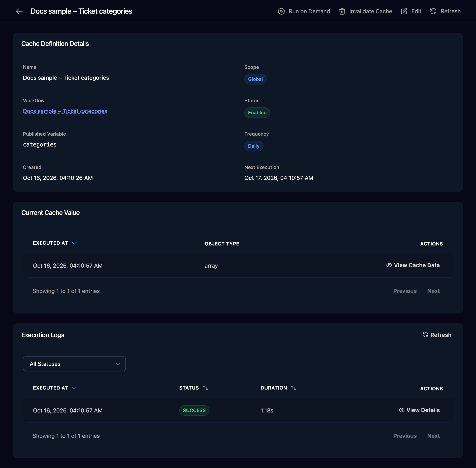Click Previous in Execution Logs pagination
The image size is (476, 468).
405,436
